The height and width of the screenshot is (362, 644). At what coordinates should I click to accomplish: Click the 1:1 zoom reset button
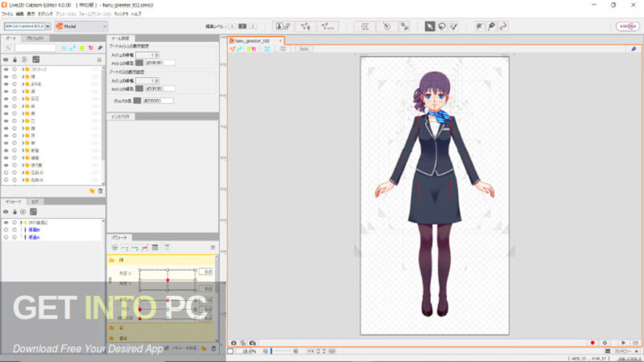[x=310, y=351]
